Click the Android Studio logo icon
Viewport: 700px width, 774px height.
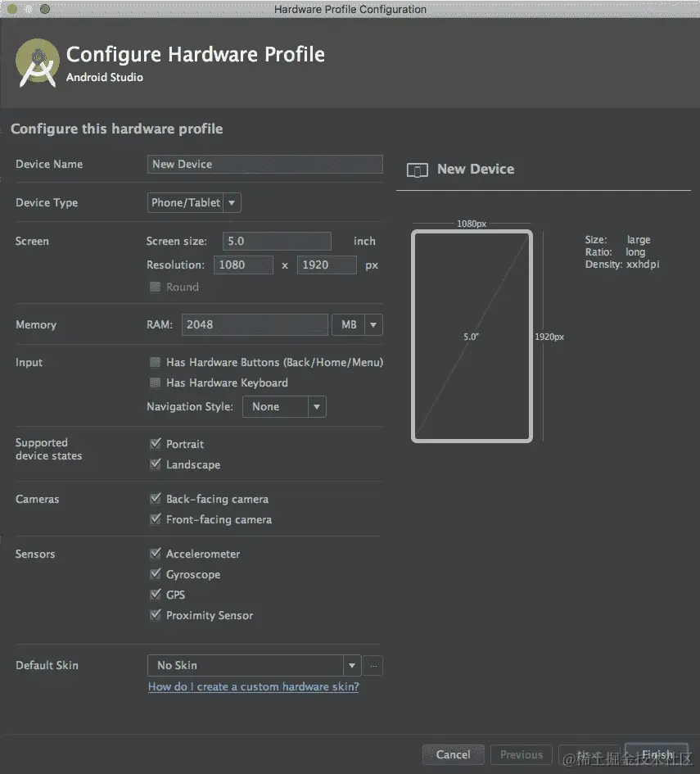38,63
